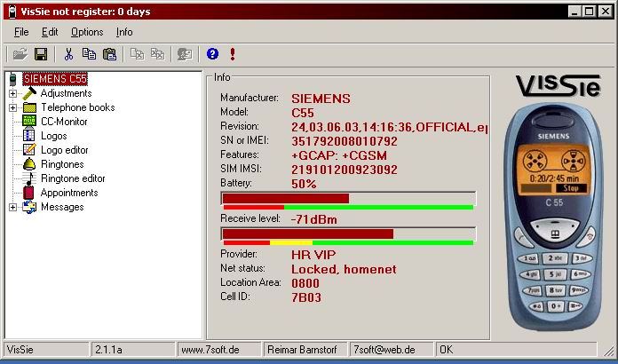This screenshot has width=618, height=364.
Task: Select Appointments in the tree
Action: pos(69,193)
